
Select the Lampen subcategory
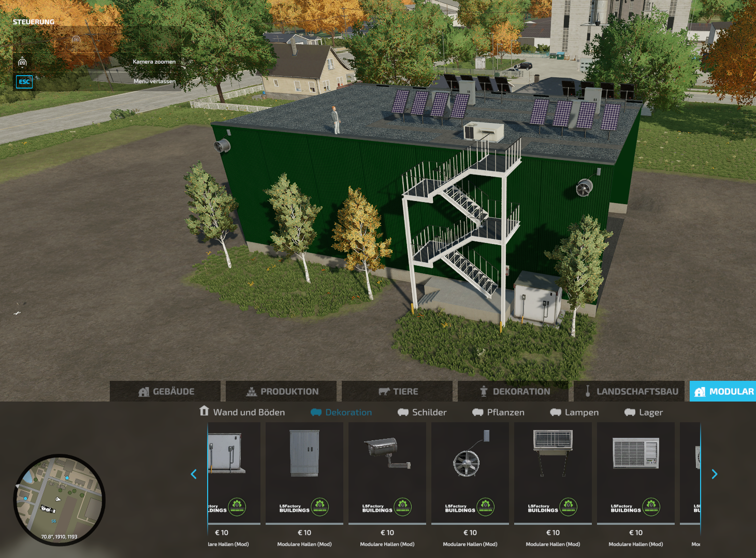click(x=574, y=412)
